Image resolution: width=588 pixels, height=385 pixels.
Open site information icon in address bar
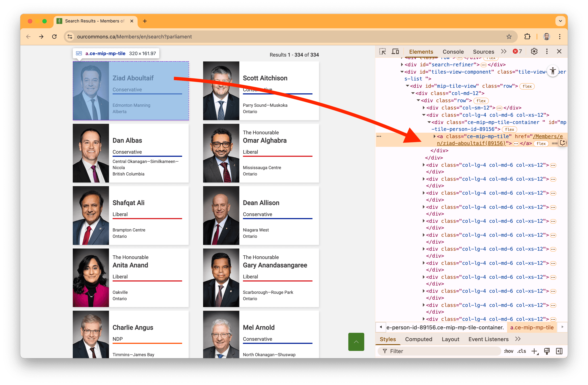click(x=70, y=37)
